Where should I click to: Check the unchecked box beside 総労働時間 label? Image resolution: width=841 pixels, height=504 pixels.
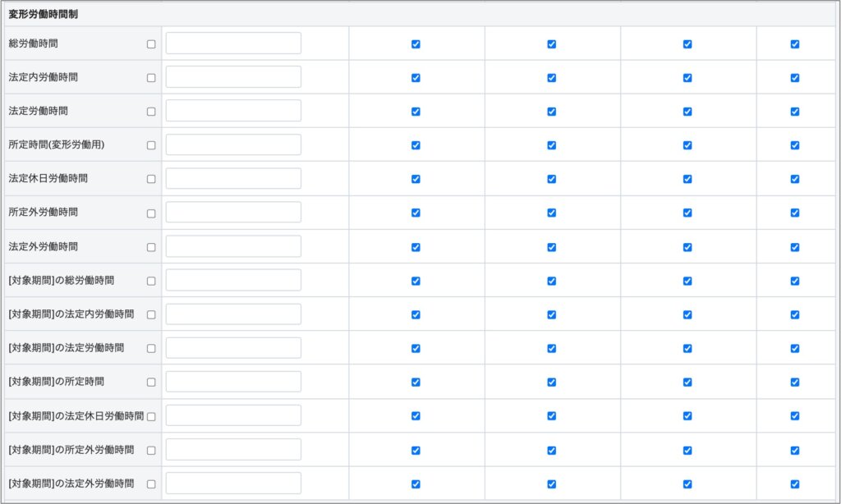coord(151,44)
